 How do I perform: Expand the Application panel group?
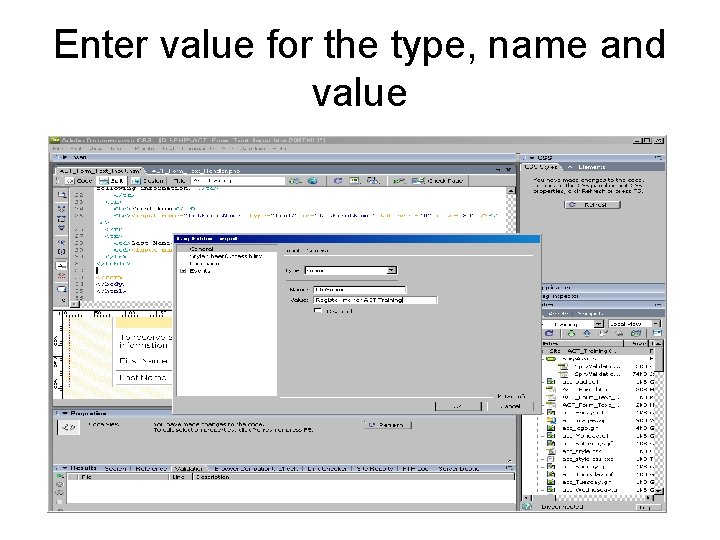tap(602, 287)
